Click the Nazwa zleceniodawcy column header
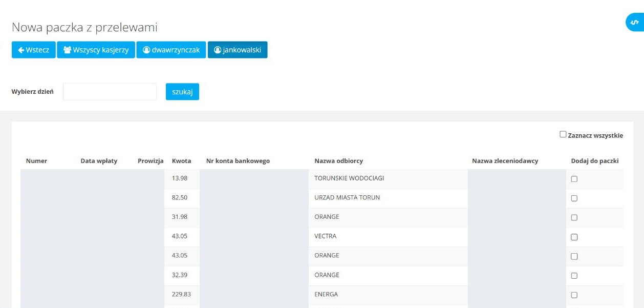Image resolution: width=644 pixels, height=308 pixels. [x=505, y=161]
